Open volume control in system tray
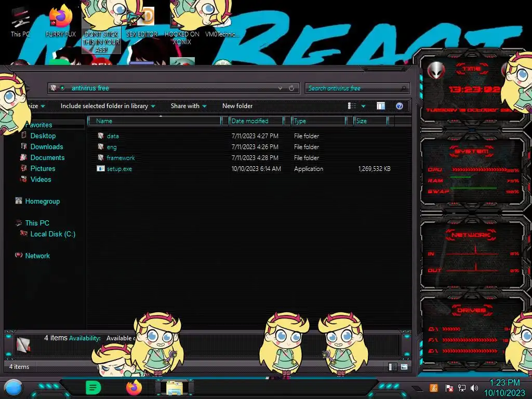This screenshot has width=532, height=399. click(x=474, y=388)
